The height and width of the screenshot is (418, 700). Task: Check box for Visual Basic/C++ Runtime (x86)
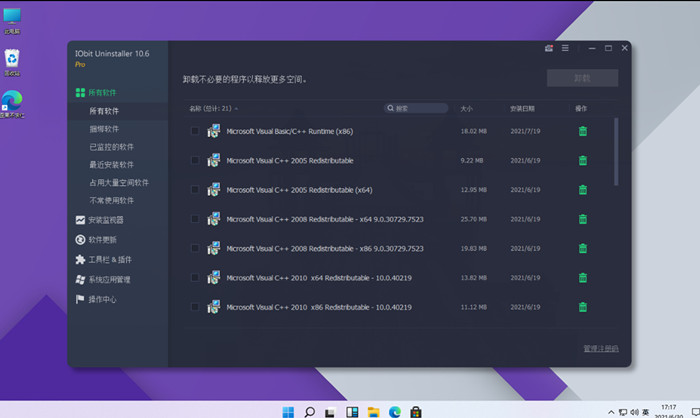click(195, 131)
